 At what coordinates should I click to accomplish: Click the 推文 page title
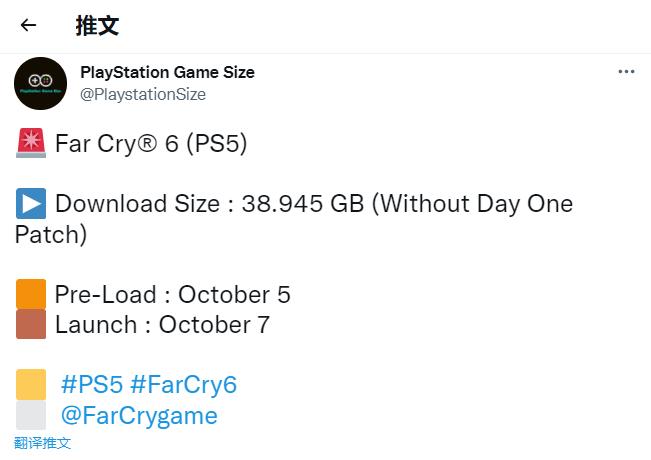tap(98, 26)
